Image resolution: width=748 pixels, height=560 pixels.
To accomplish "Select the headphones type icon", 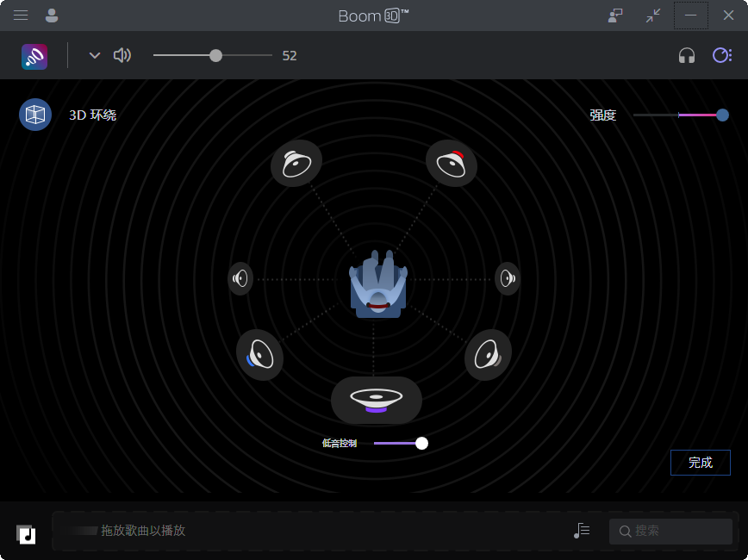I will click(x=687, y=55).
